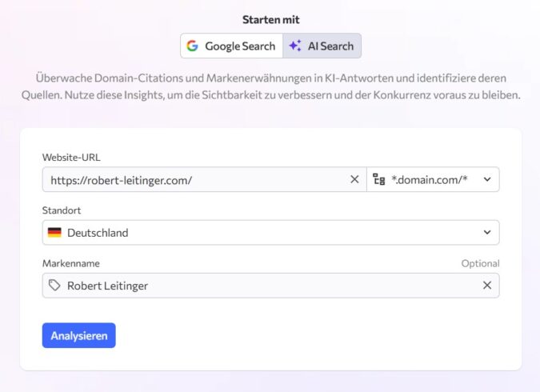
Task: Click the tag icon in Markenname field
Action: 54,286
